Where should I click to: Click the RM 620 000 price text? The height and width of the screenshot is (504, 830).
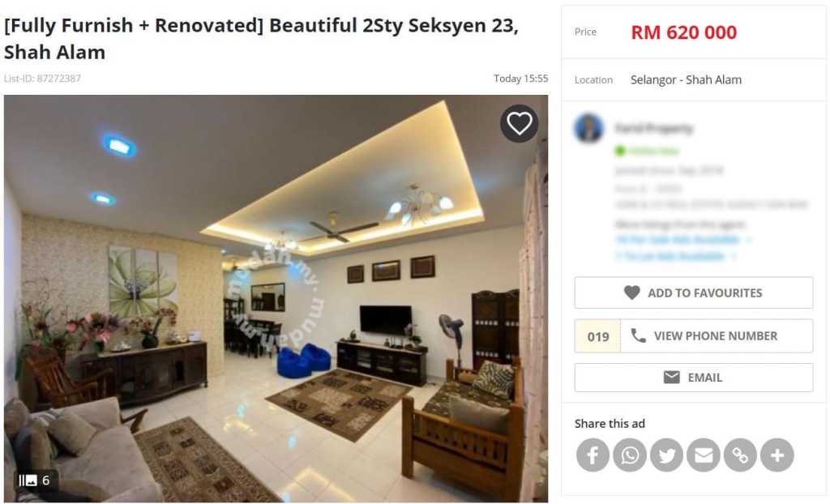[x=684, y=32]
